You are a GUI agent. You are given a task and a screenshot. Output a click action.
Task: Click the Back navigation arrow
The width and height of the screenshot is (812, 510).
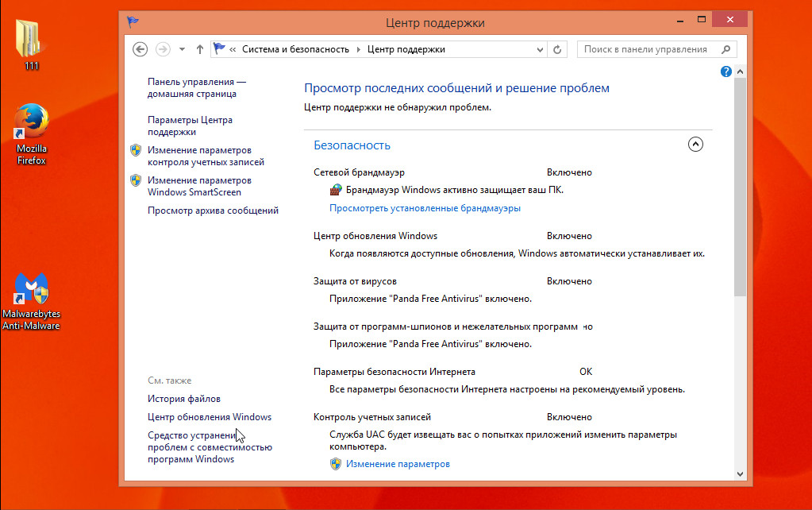click(140, 49)
